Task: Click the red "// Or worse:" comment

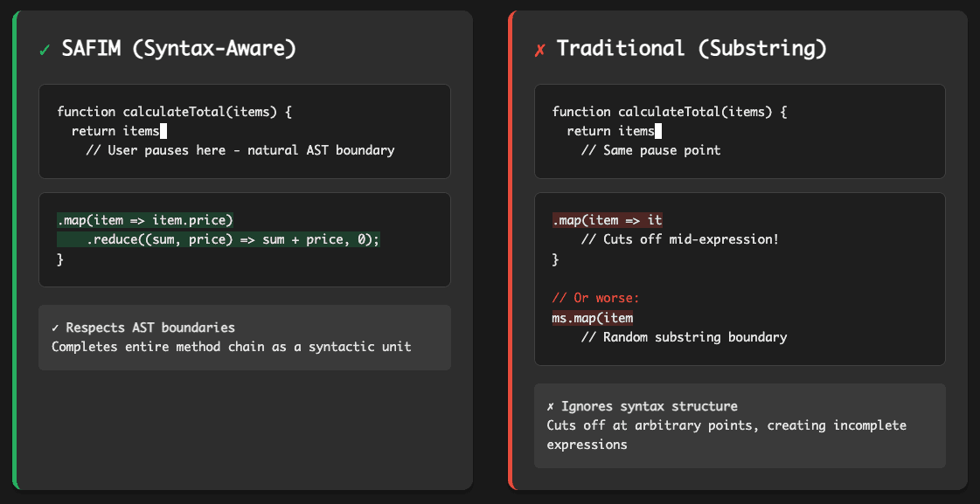Action: click(595, 299)
